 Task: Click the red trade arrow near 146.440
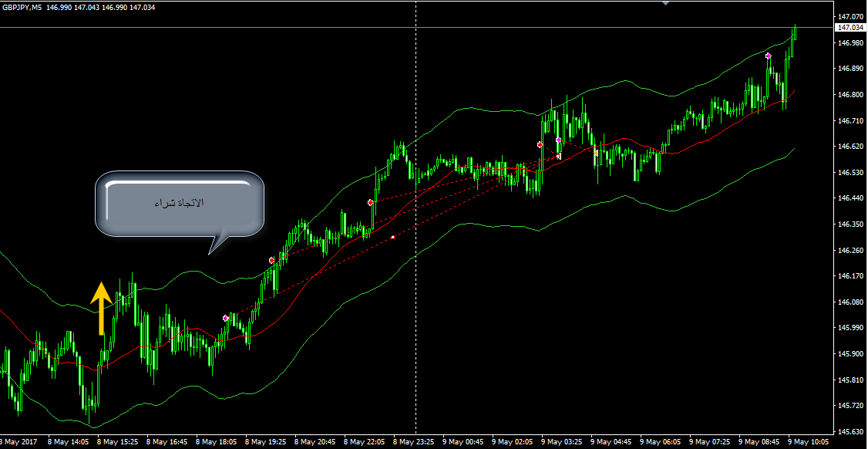[x=371, y=202]
